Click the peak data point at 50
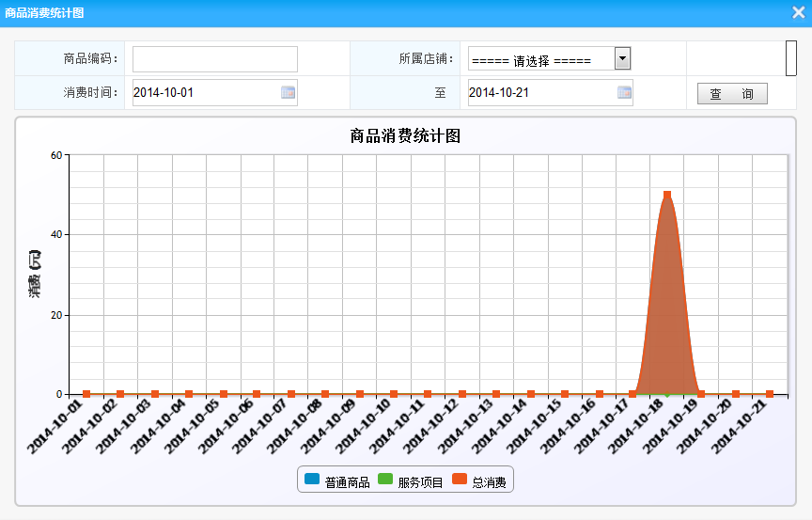This screenshot has width=812, height=520. (667, 195)
